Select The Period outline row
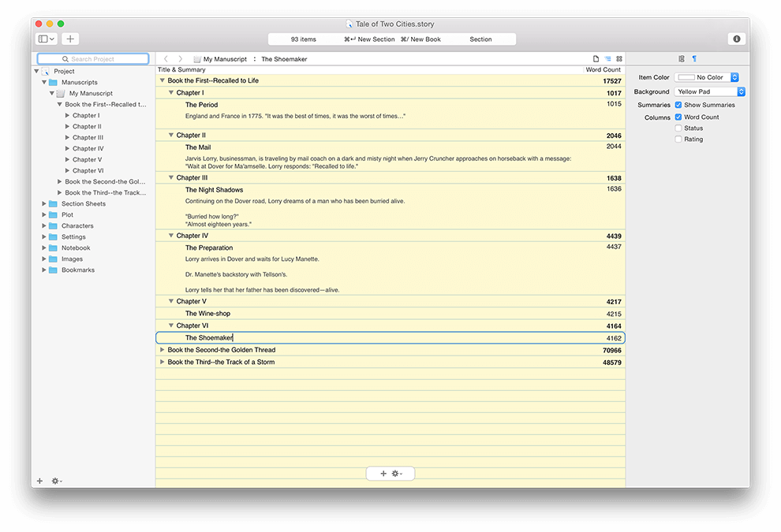The width and height of the screenshot is (781, 532). (x=390, y=113)
